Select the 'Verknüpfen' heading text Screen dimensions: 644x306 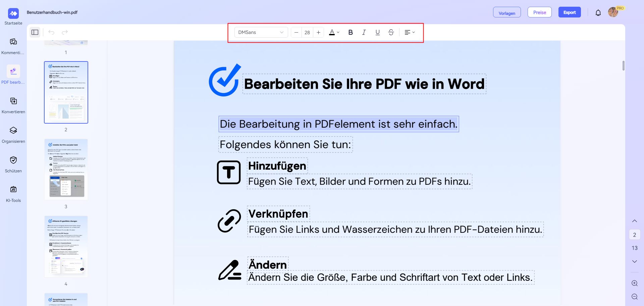278,214
